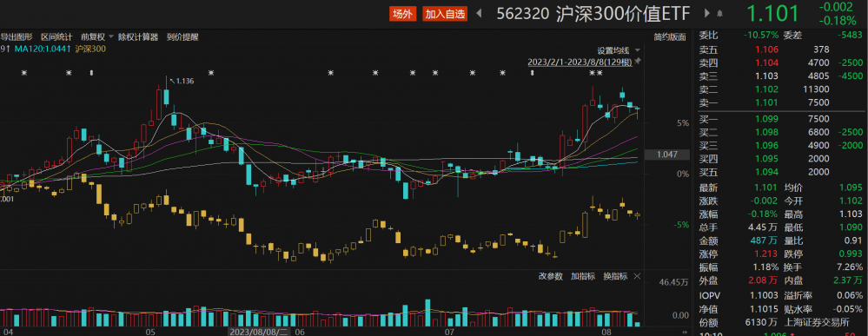The height and width of the screenshot is (336, 868).
Task: Click the -5% axis label on chart
Action: [x=681, y=225]
